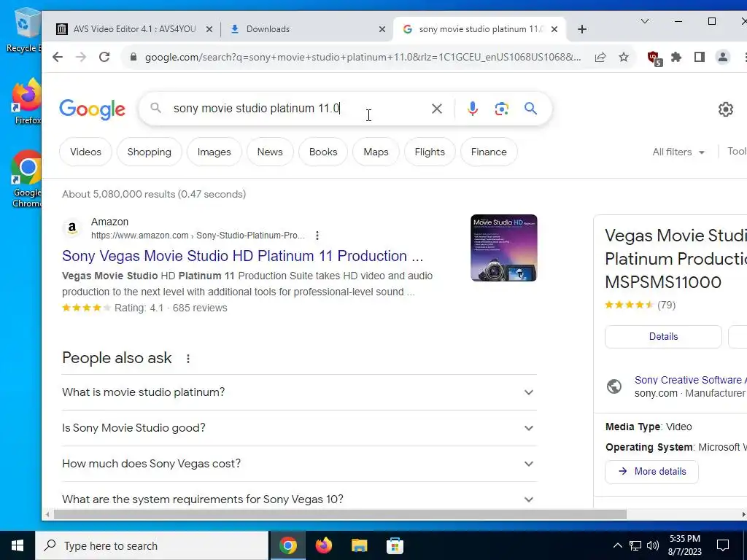Toggle the Chrome side panel icon
747x560 pixels.
click(x=700, y=57)
